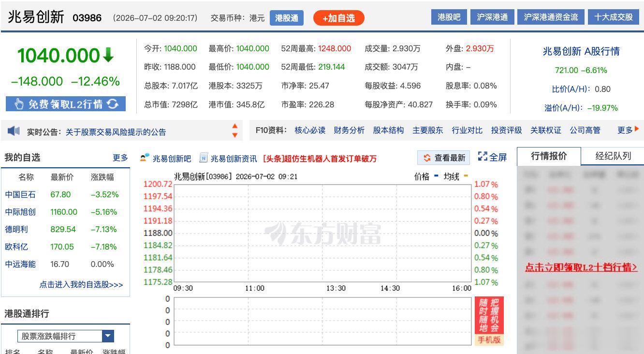Open watchlist stock 德明利
644x354 pixels.
point(16,229)
